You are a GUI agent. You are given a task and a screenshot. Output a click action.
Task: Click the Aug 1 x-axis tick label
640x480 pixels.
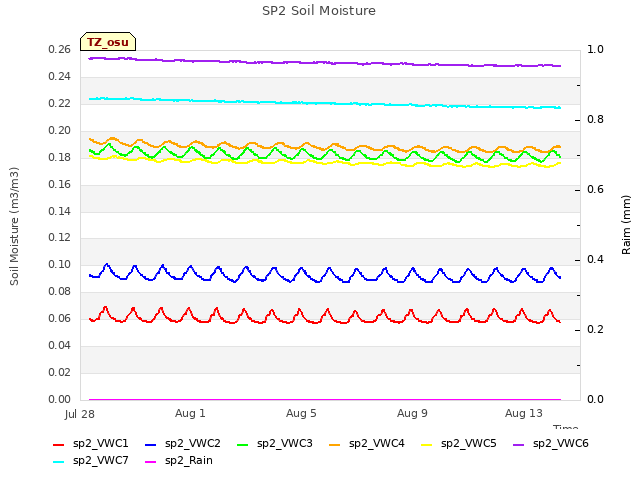tap(190, 413)
